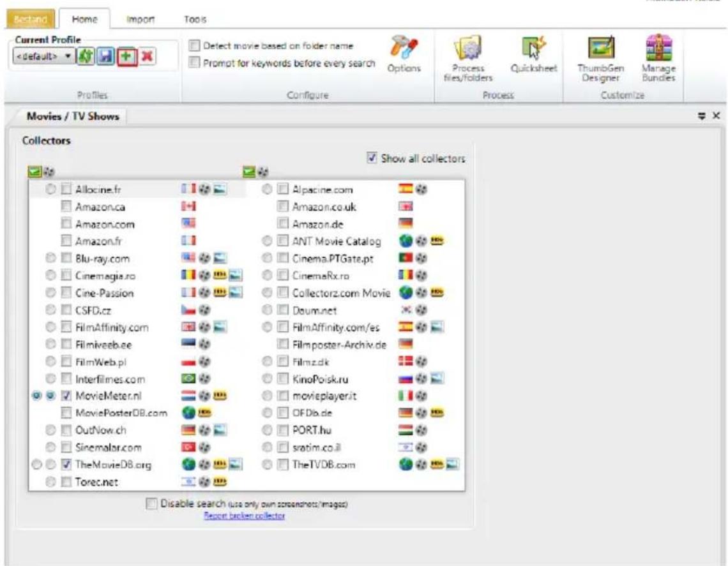The height and width of the screenshot is (566, 728).
Task: Uncheck the MovieMeter.nl collector
Action: pos(66,395)
